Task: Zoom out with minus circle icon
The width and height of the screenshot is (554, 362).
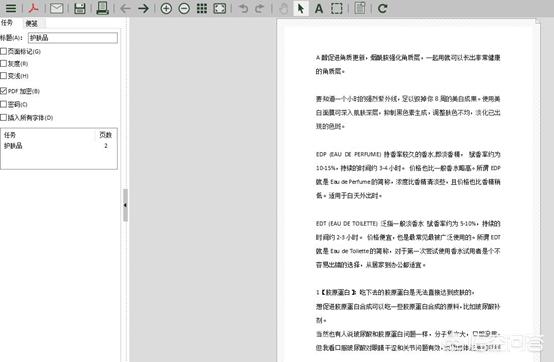Action: (x=184, y=8)
